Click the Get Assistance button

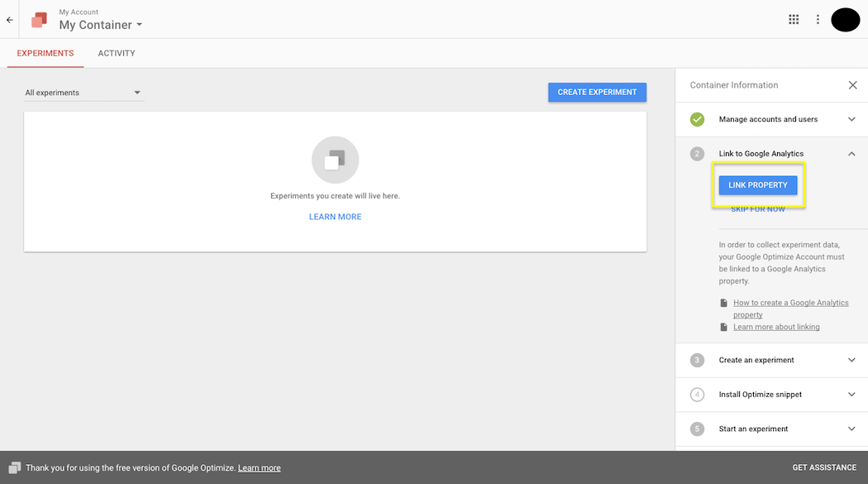pos(824,468)
